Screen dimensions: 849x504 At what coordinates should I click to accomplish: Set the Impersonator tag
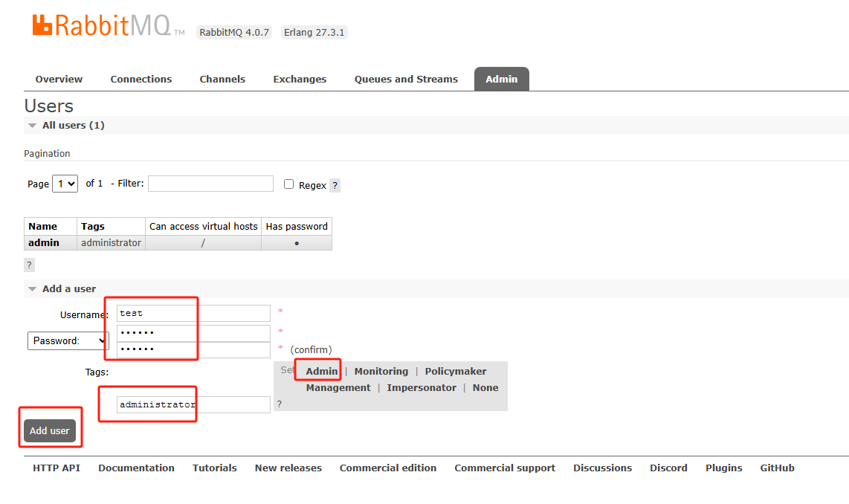422,387
